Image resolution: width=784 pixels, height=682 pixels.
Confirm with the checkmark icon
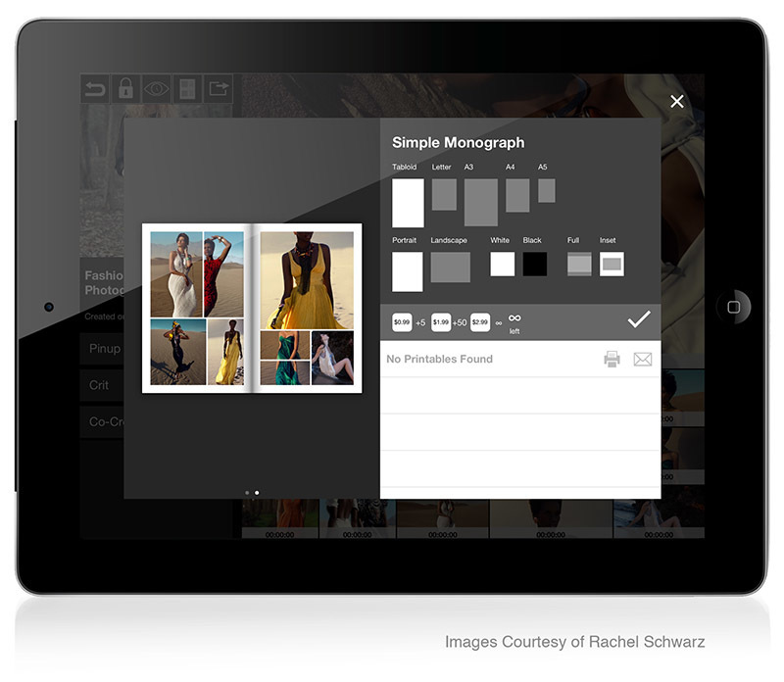638,319
